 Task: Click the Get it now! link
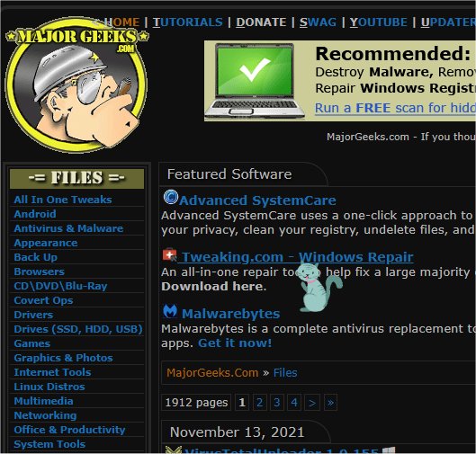click(235, 343)
